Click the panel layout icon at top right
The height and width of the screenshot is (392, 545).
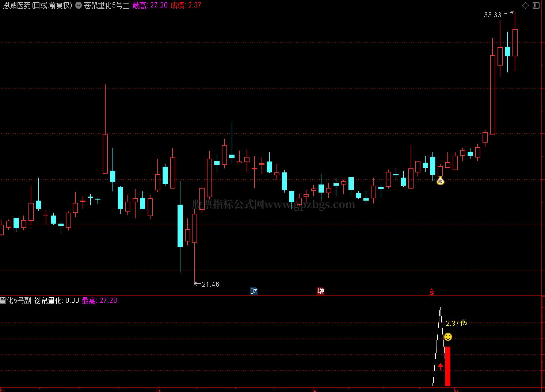[x=536, y=5]
